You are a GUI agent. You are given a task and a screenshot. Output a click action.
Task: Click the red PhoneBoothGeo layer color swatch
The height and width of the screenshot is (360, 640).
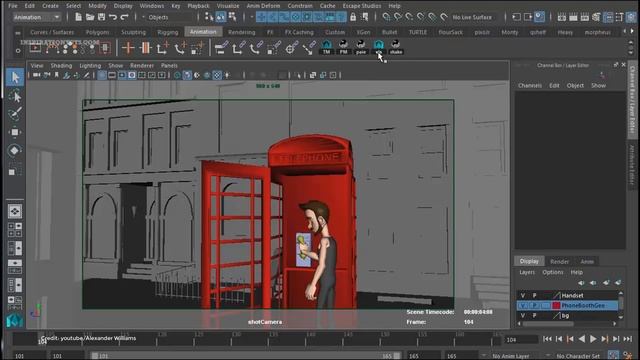tap(556, 305)
